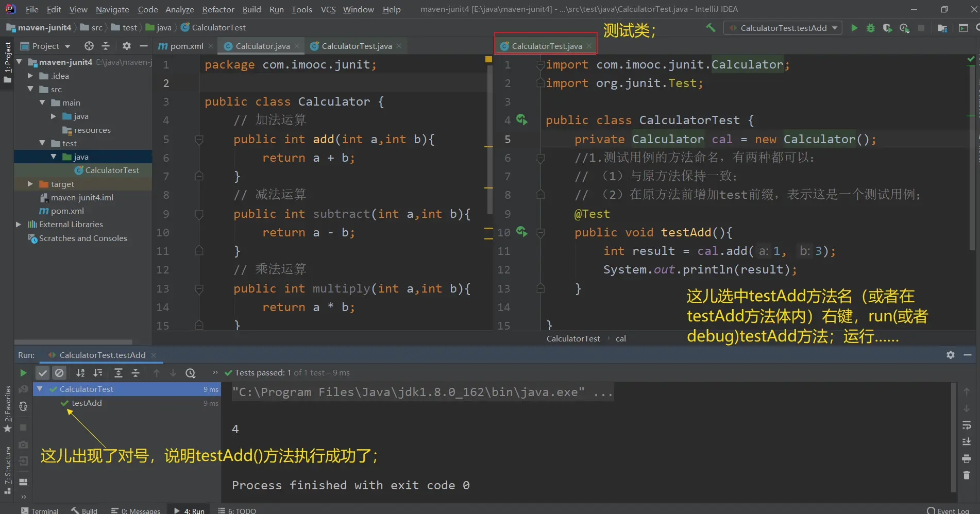Build the project with the hammer icon
The height and width of the screenshot is (514, 980).
coord(711,28)
